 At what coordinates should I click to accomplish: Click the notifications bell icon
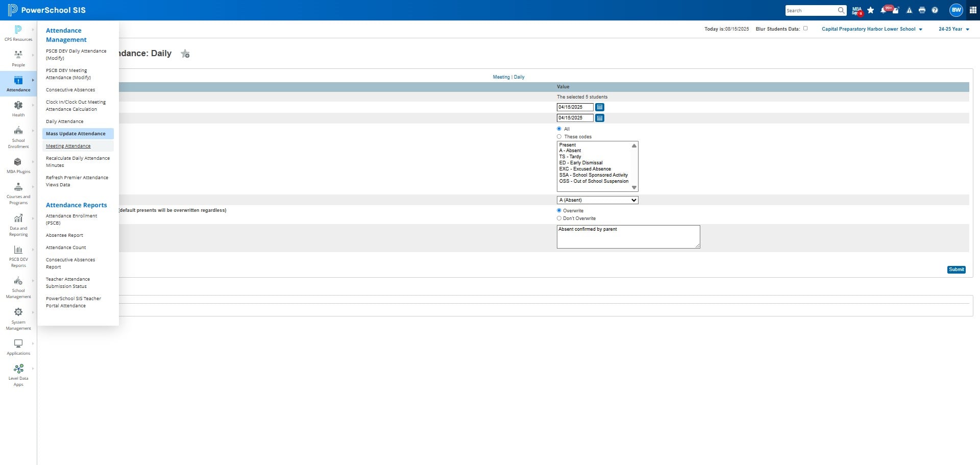coord(884,10)
